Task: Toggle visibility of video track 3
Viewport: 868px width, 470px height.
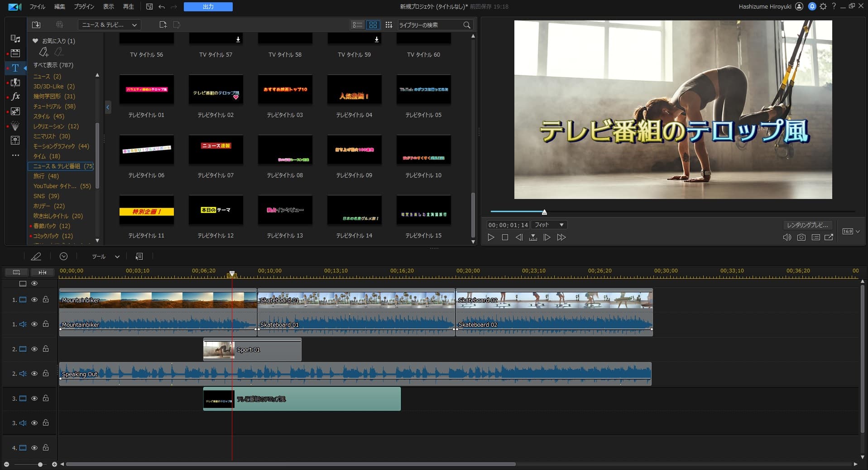Action: coord(34,398)
